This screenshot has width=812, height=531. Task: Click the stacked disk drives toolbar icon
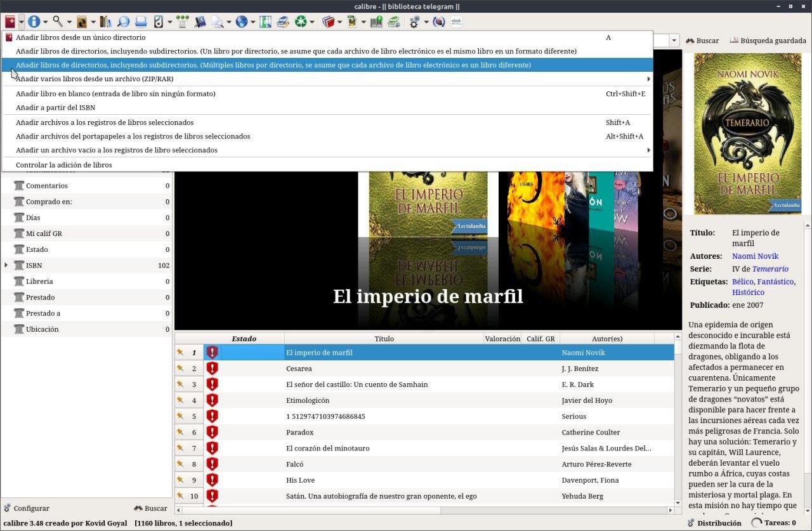tap(283, 22)
